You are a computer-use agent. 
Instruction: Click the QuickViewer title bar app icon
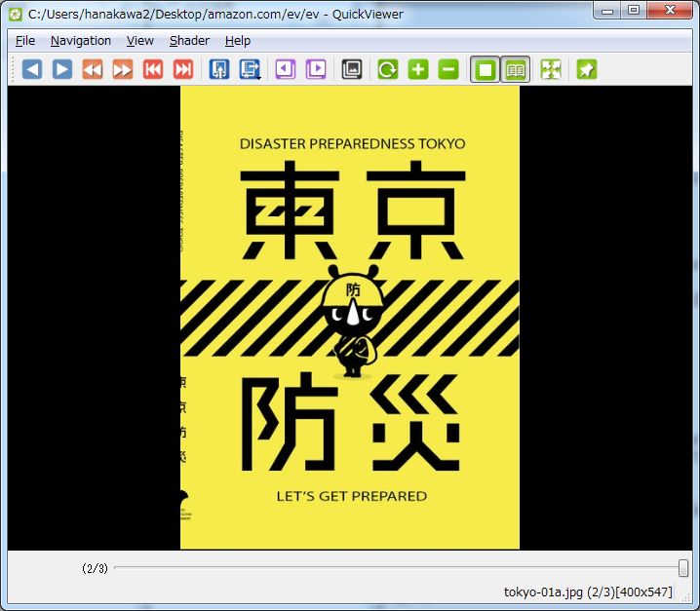tap(16, 15)
